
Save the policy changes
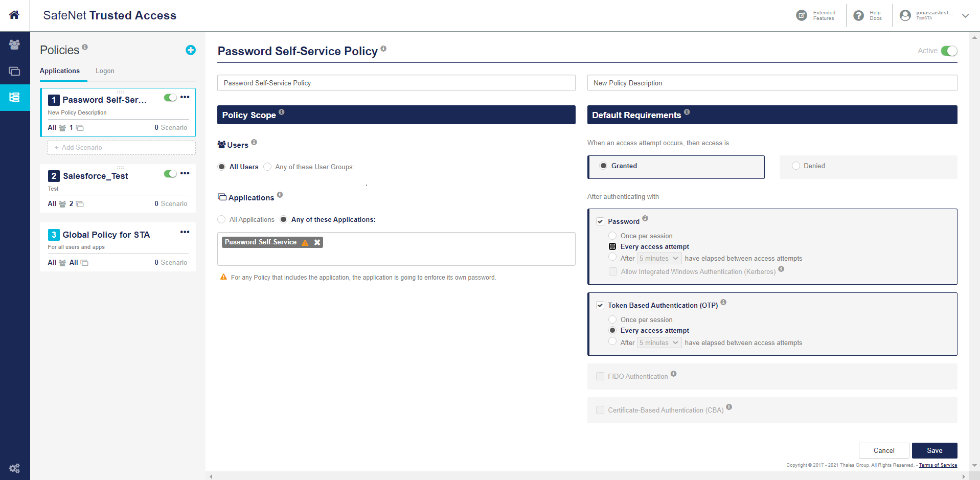[x=934, y=450]
